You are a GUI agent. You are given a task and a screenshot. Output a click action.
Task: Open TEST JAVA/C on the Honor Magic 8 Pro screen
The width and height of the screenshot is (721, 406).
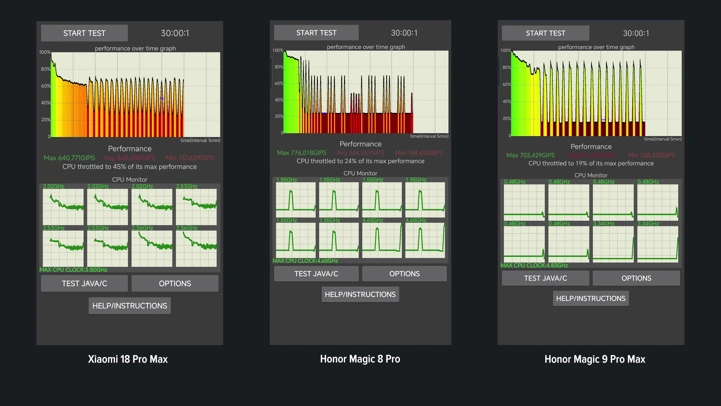point(316,274)
